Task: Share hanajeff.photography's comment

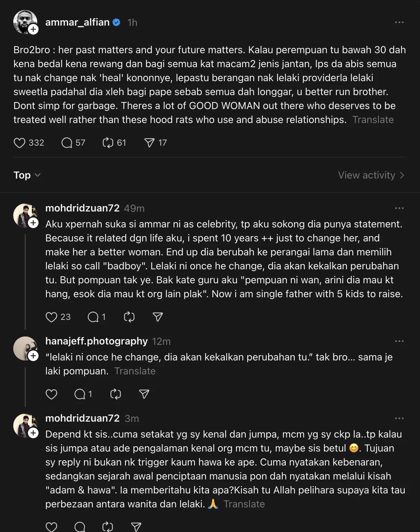Action: tap(144, 394)
